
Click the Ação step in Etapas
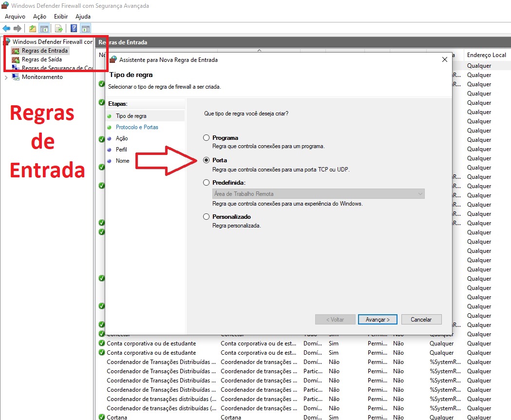pyautogui.click(x=122, y=138)
